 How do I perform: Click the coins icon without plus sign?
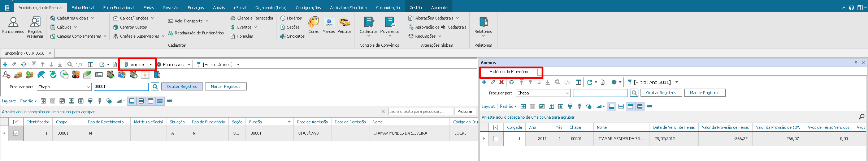click(x=18, y=75)
